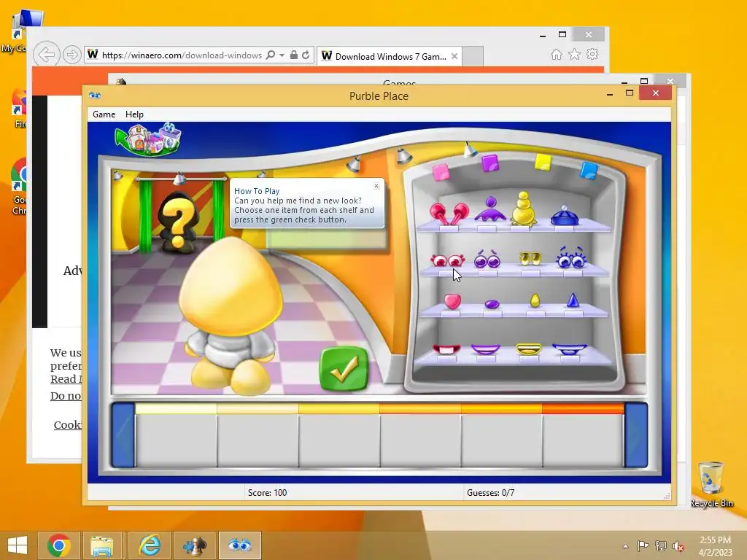Click the purple color block atop shelf
The width and height of the screenshot is (747, 560).
489,163
